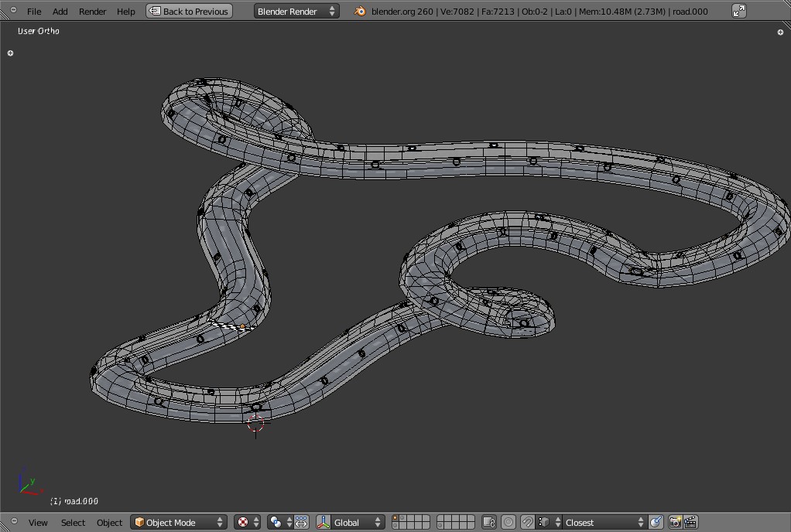This screenshot has height=532, width=791.
Task: Click the Blender logo in info header
Action: (x=361, y=12)
